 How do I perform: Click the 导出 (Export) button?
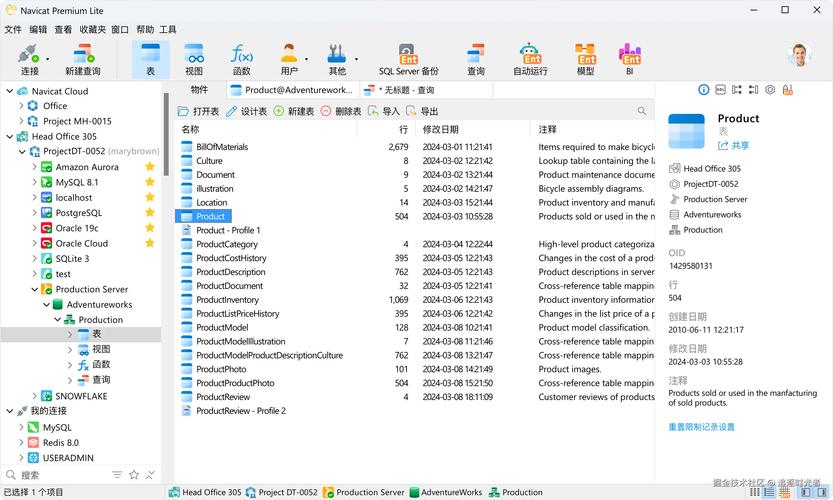tap(422, 111)
